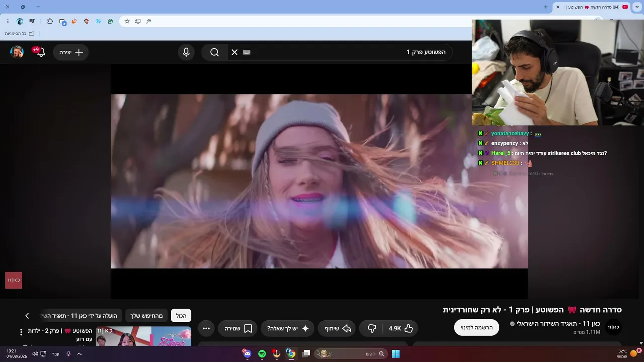Open the tab search dropdown arrow
Screen dimensions: 644x362
click(x=638, y=7)
